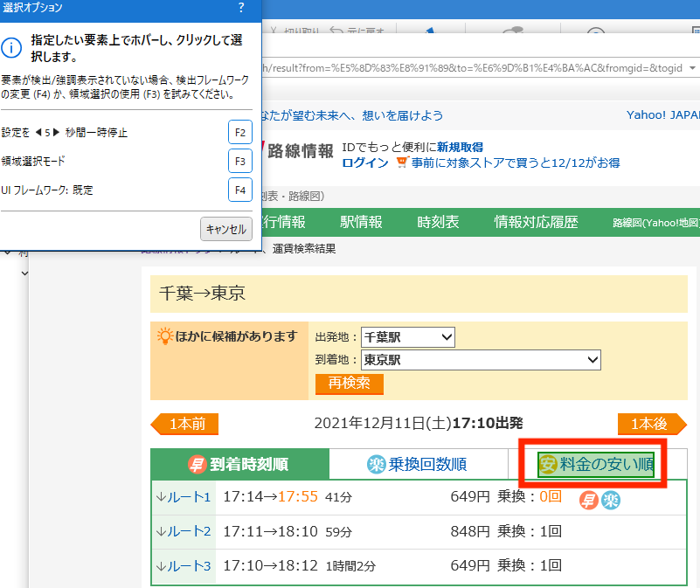This screenshot has width=700, height=588.
Task: Open the 新規取得 link
Action: click(x=460, y=147)
